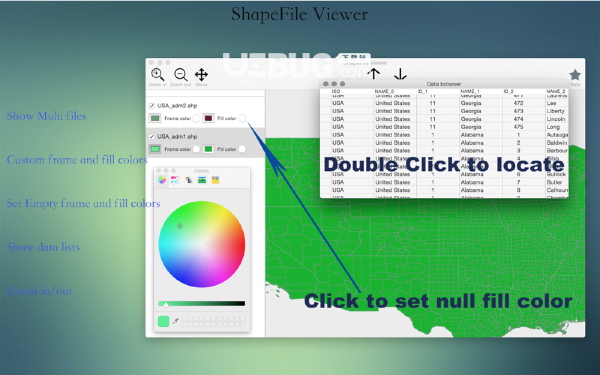
Task: Select the row with ID_2 472
Action: pos(444,103)
